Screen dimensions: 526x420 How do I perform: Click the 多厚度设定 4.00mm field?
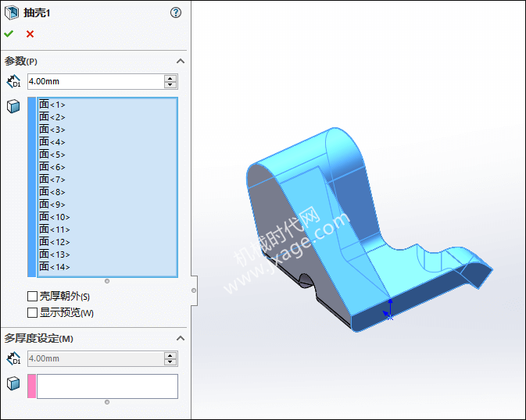[x=96, y=358]
